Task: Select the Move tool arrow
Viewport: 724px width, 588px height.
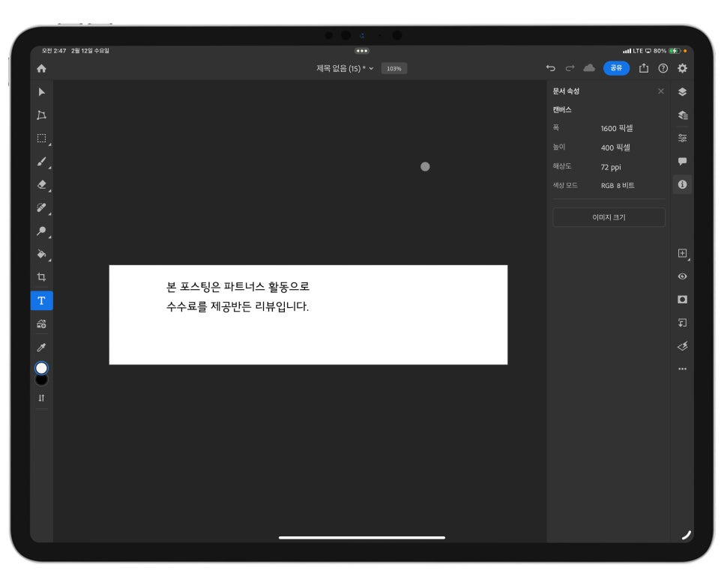Action: (41, 92)
